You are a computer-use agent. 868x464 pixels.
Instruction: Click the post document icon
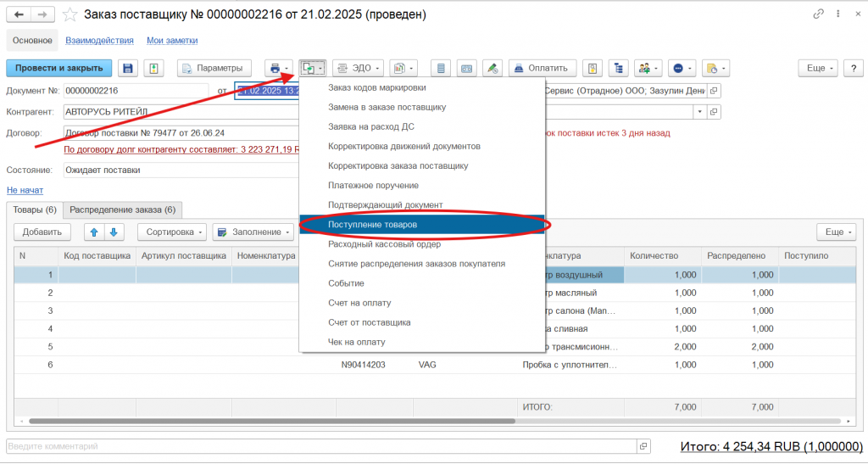tap(153, 68)
